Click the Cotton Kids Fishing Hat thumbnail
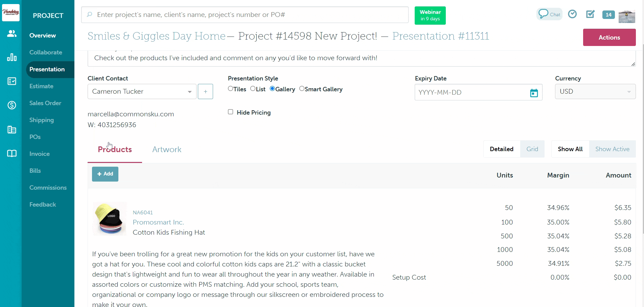The image size is (644, 307). (110, 219)
